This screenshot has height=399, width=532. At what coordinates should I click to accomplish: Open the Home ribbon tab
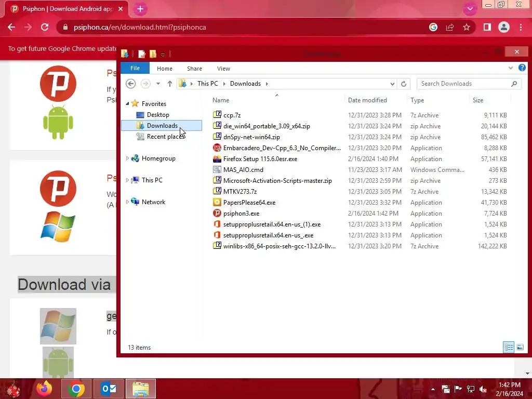click(x=165, y=69)
